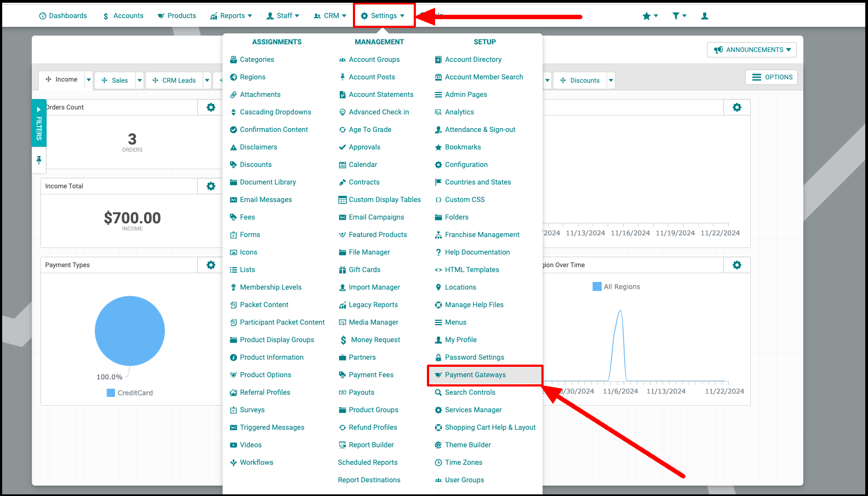Click the Gift Cards icon
The image size is (868, 496).
(x=342, y=270)
